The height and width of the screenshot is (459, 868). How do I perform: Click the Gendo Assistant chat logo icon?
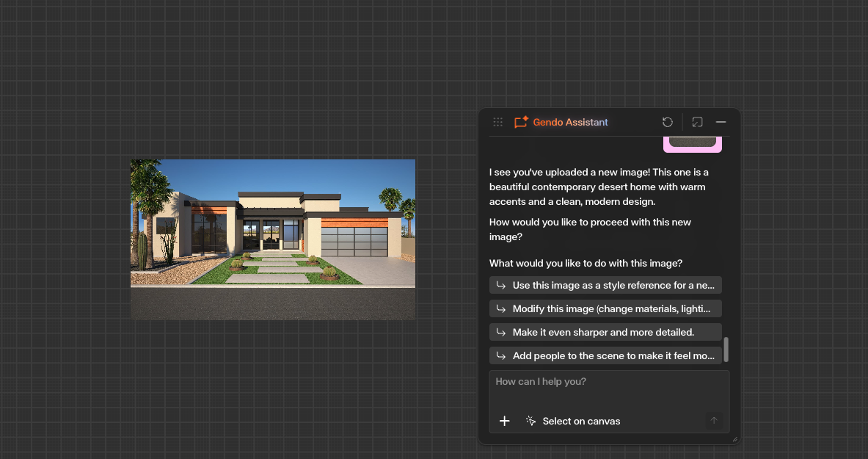pos(521,123)
